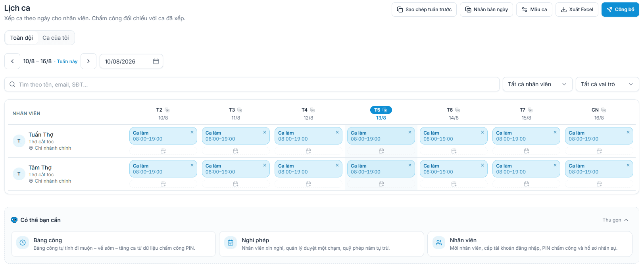
Task: Publish schedule with Công bố
Action: (620, 10)
